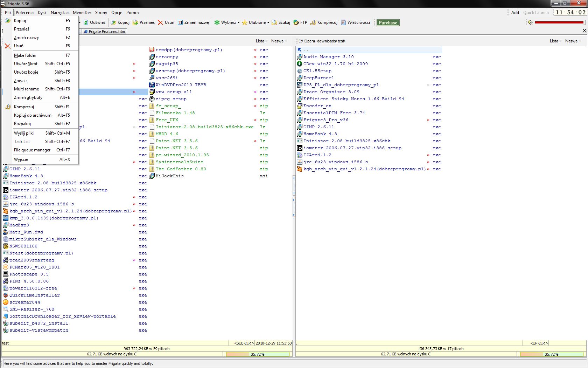This screenshot has width=588, height=368.
Task: Open the FTP toolbar icon
Action: (296, 22)
